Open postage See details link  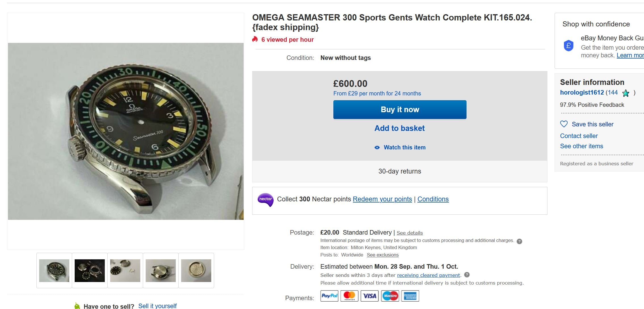tap(409, 233)
